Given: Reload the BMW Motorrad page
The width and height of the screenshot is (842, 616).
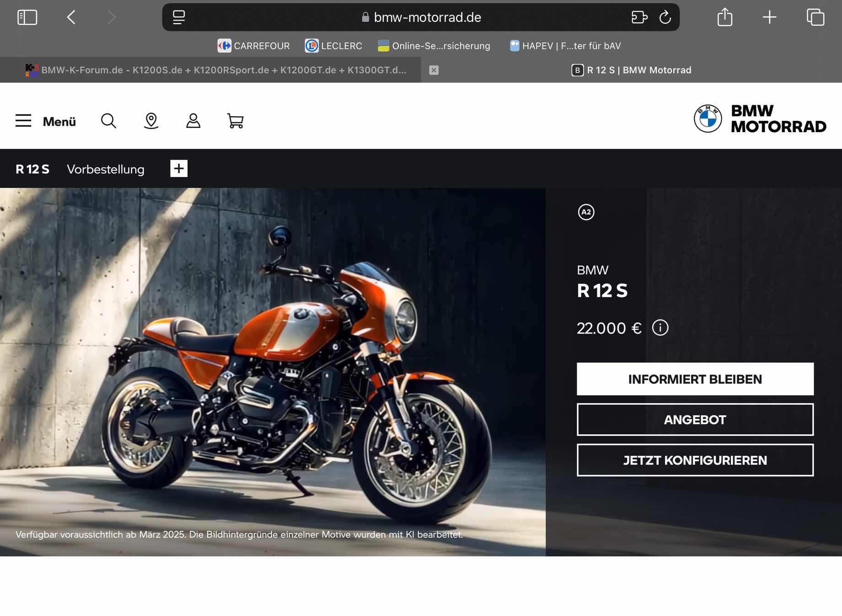Looking at the screenshot, I should click(x=665, y=17).
